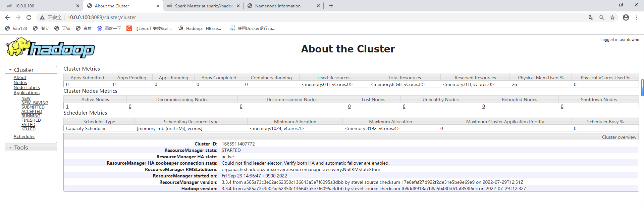644x207 pixels.
Task: Click the not-secure warning triangle icon
Action: point(42,17)
